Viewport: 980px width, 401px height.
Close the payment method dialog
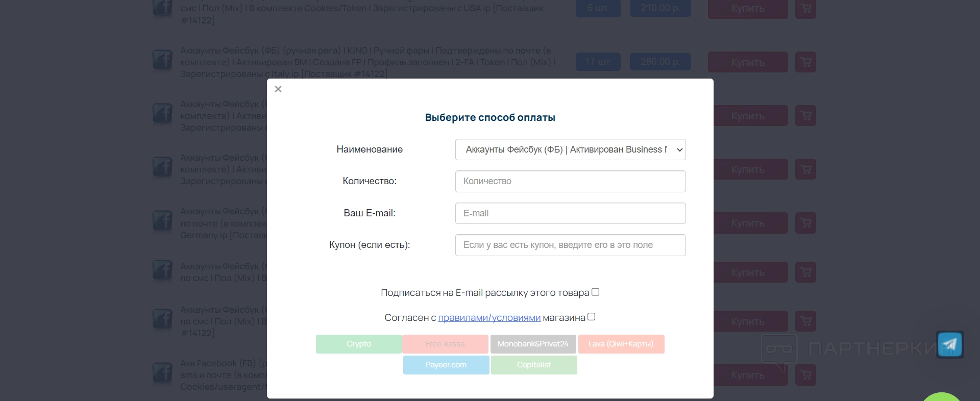(278, 89)
